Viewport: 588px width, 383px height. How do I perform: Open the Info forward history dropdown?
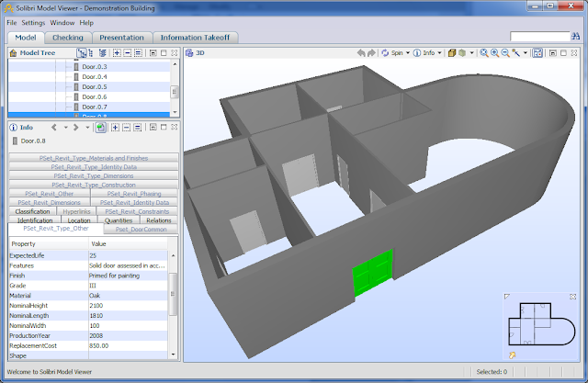coord(87,128)
